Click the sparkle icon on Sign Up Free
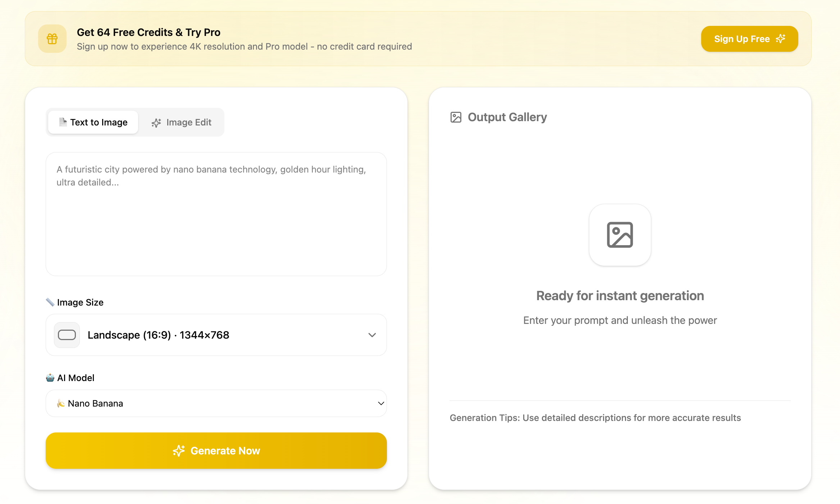840x504 pixels. (780, 38)
